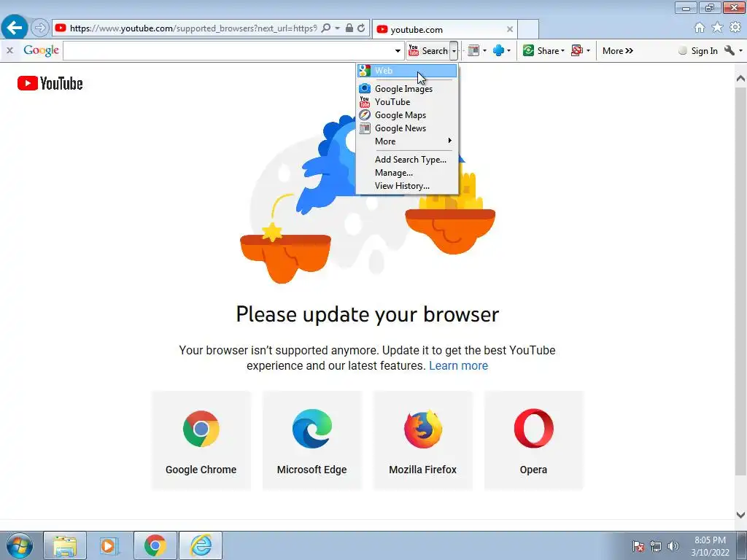Click the network tray icon
The height and width of the screenshot is (560, 747).
tap(656, 546)
